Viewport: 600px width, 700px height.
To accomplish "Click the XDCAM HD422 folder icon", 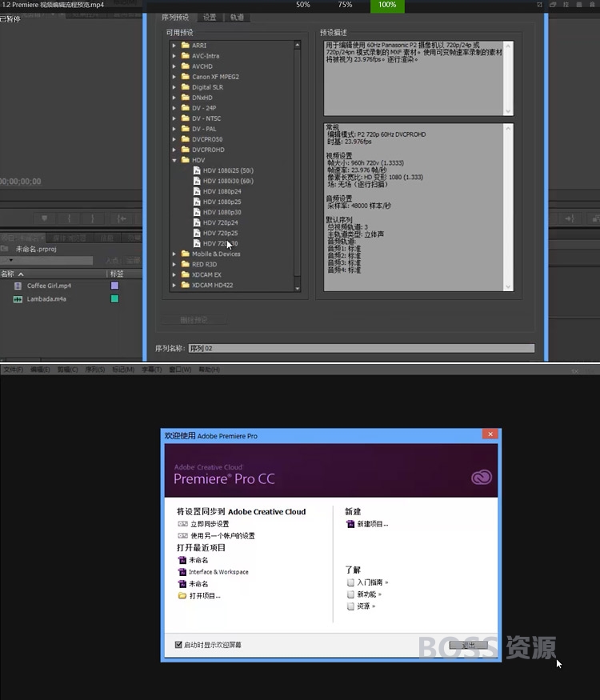I will pyautogui.click(x=186, y=285).
